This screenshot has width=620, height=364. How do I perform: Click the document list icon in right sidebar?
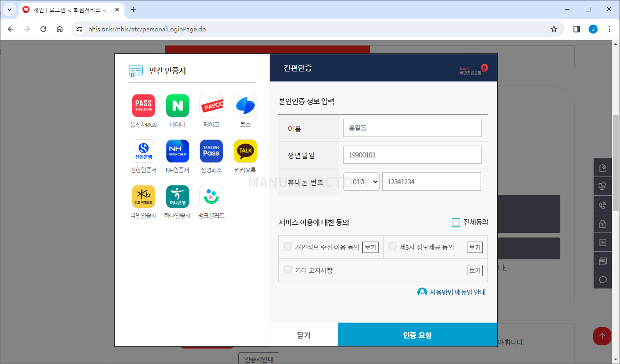coord(603,243)
